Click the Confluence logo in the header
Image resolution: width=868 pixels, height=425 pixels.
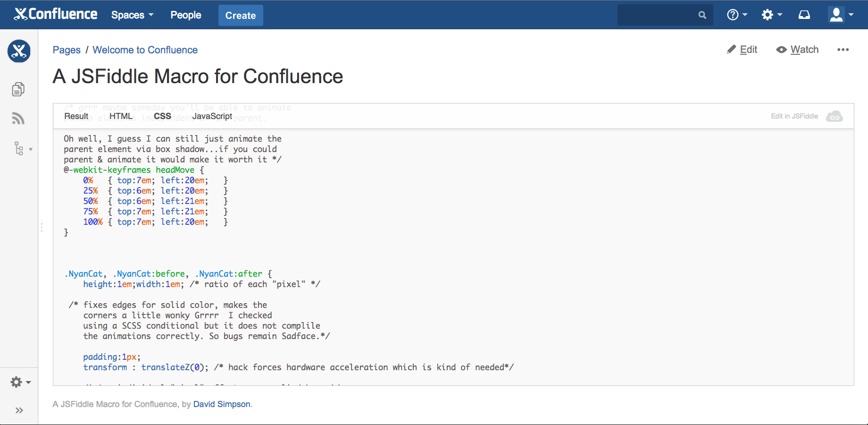[x=56, y=14]
